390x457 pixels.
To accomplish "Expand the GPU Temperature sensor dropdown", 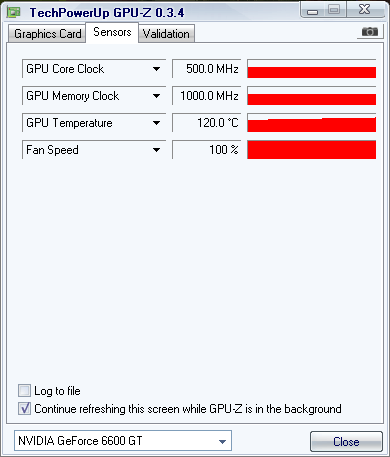I will (x=156, y=123).
